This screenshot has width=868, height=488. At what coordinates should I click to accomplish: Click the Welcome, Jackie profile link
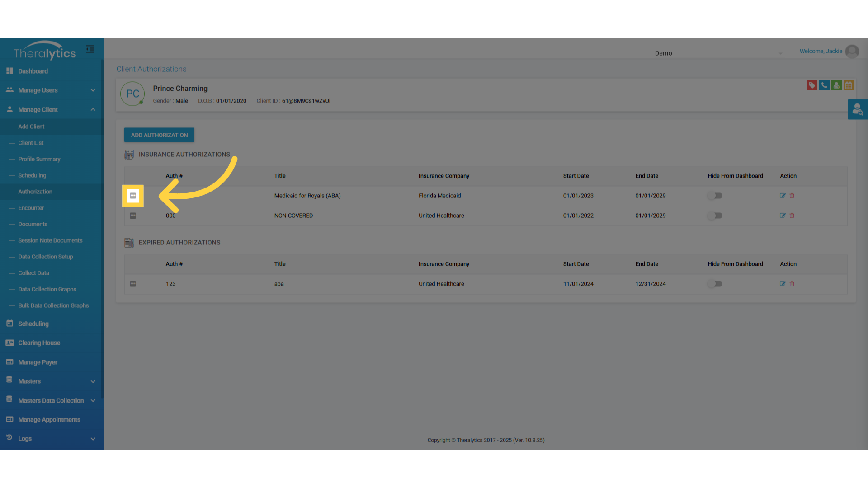pos(821,51)
